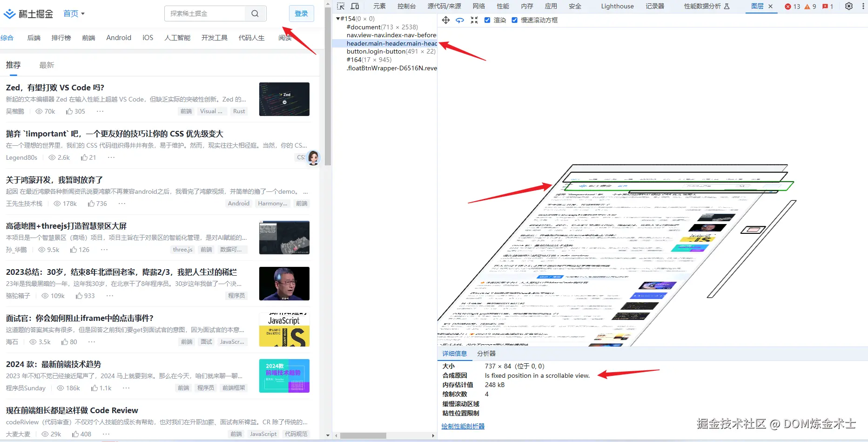Click the like icon on the Zed article

[x=69, y=111]
